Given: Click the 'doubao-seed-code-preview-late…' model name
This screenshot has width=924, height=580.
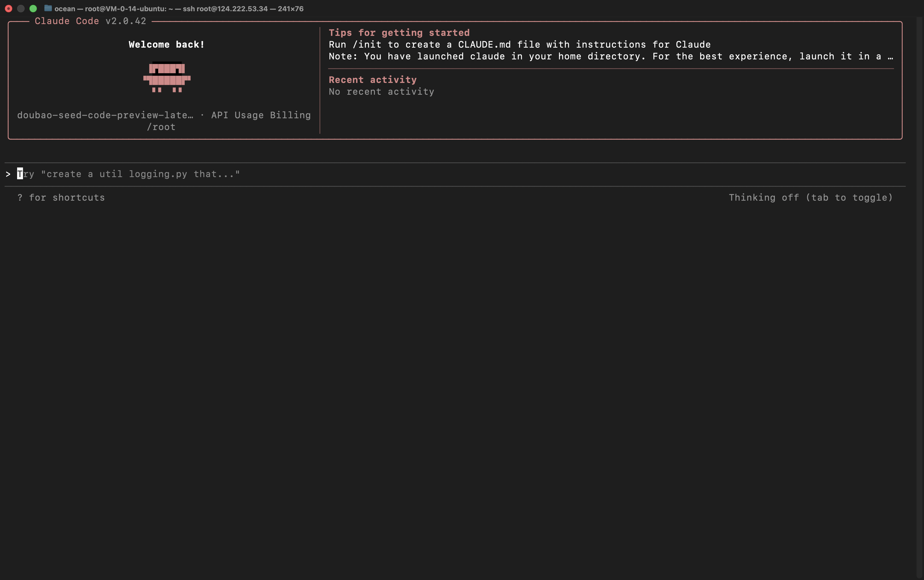Looking at the screenshot, I should (x=105, y=115).
